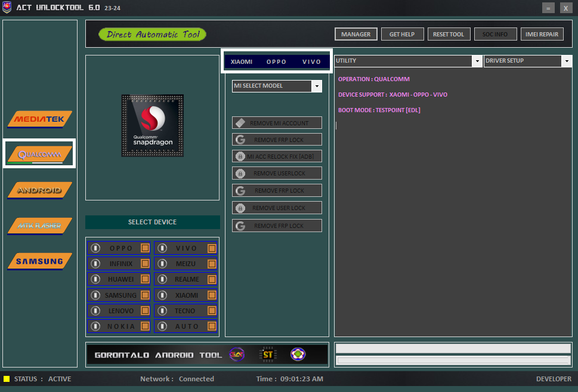Select the MediaTek platform logo

39,119
